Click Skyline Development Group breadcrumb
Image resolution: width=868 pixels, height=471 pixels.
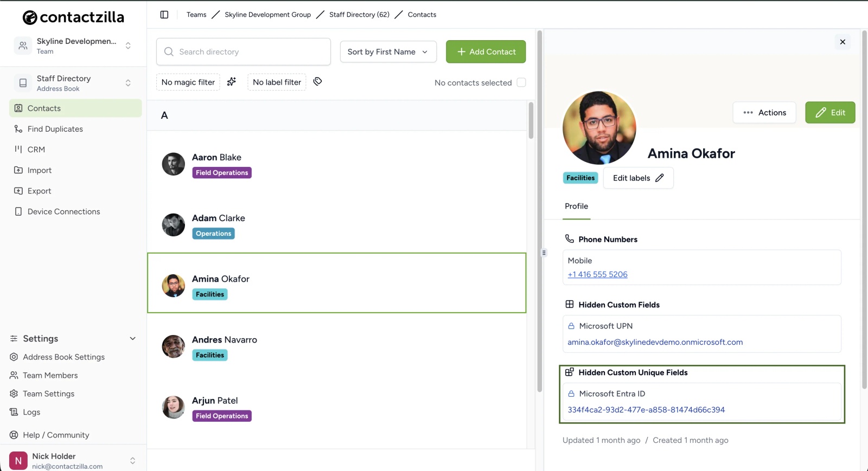(x=267, y=15)
